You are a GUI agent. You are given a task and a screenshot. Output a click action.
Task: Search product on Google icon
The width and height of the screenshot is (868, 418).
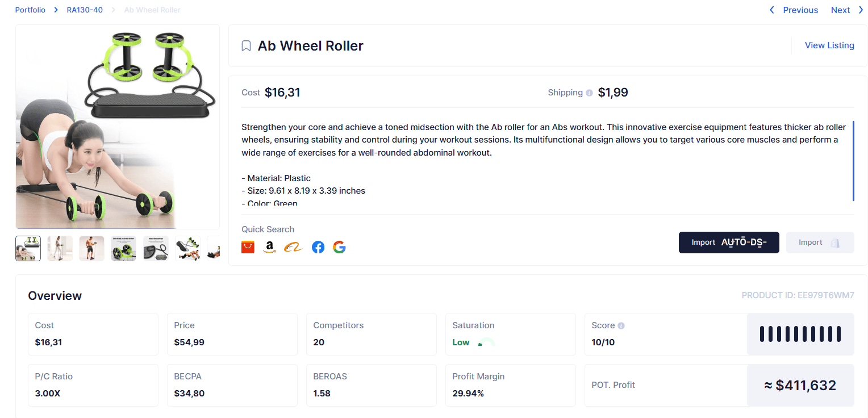coord(339,247)
